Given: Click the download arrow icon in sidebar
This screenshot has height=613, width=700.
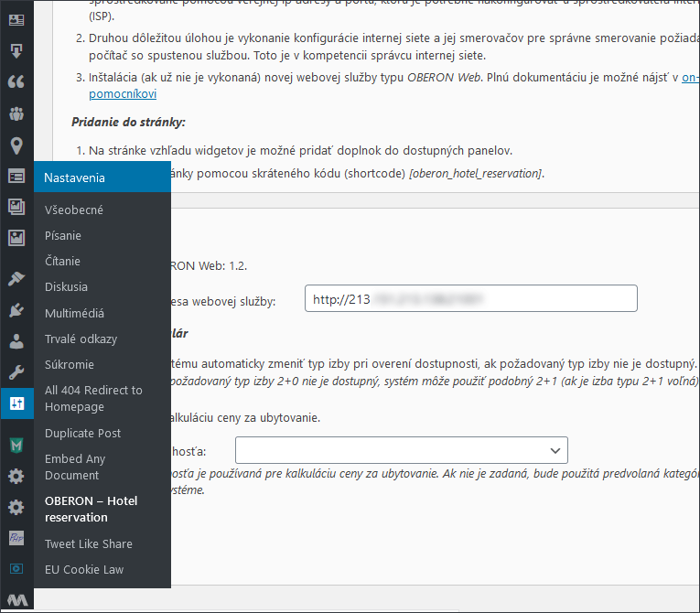Looking at the screenshot, I should (16, 50).
